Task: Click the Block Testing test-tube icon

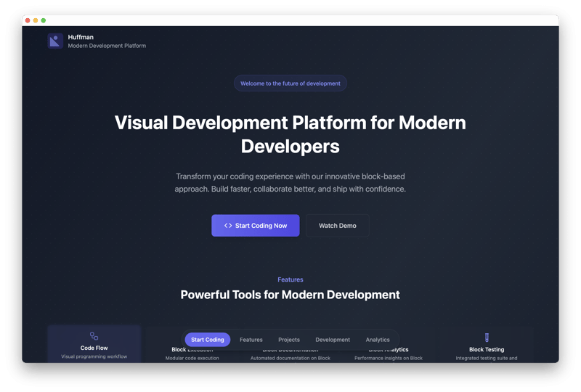Action: pos(487,337)
